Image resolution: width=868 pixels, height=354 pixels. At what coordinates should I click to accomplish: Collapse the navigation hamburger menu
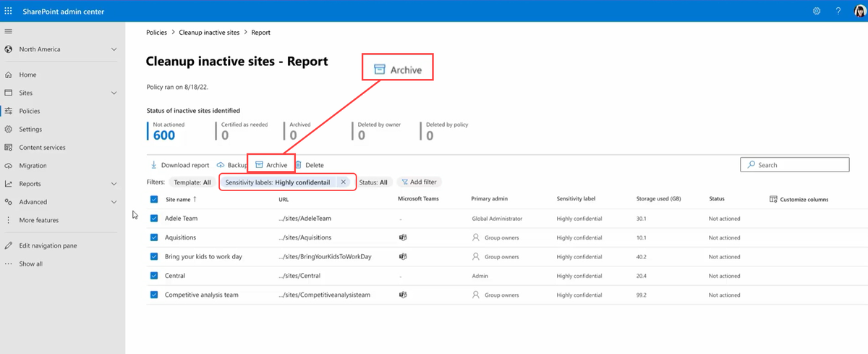pos(9,31)
